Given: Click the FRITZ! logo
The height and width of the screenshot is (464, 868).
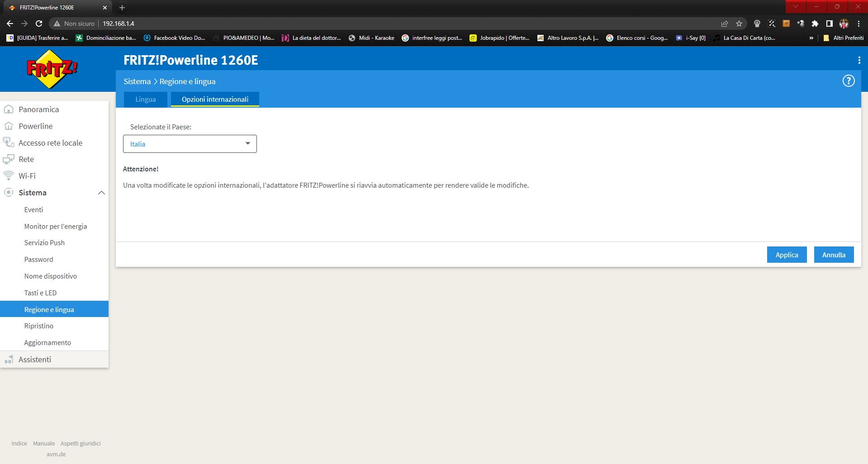Looking at the screenshot, I should pos(52,69).
